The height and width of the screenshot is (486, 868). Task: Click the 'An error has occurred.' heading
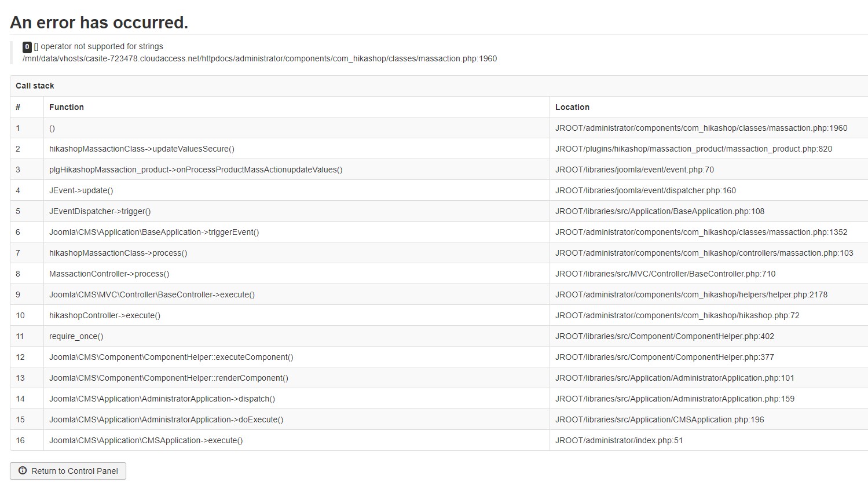(x=99, y=23)
